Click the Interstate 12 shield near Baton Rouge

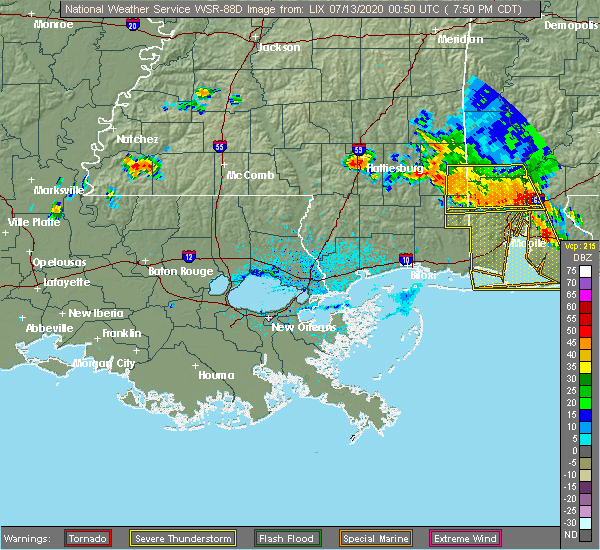click(189, 256)
